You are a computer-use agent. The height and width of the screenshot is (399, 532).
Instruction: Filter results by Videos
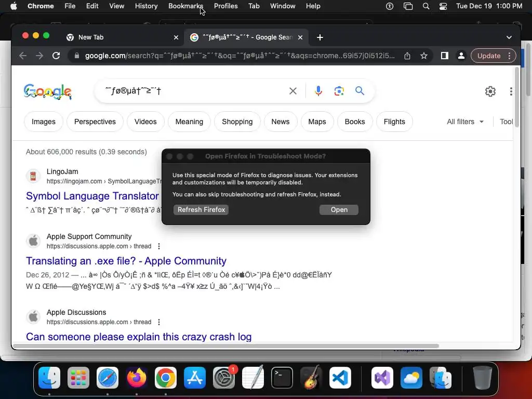145,122
